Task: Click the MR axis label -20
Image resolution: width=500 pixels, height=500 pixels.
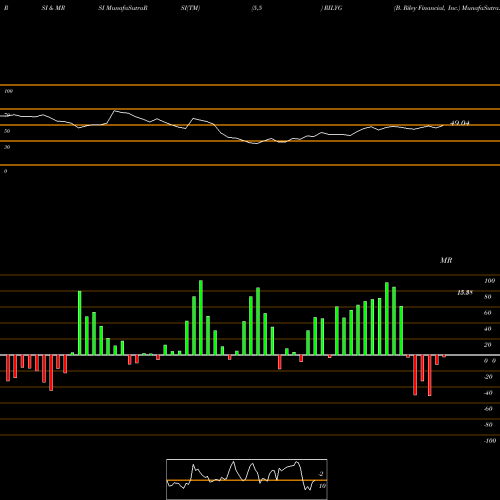Action: pyautogui.click(x=488, y=377)
